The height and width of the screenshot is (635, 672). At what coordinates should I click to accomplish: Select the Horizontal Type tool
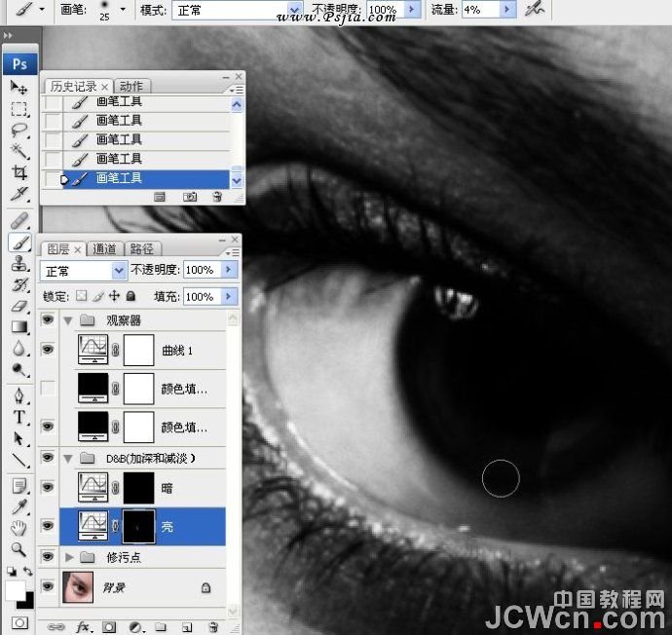pyautogui.click(x=19, y=417)
